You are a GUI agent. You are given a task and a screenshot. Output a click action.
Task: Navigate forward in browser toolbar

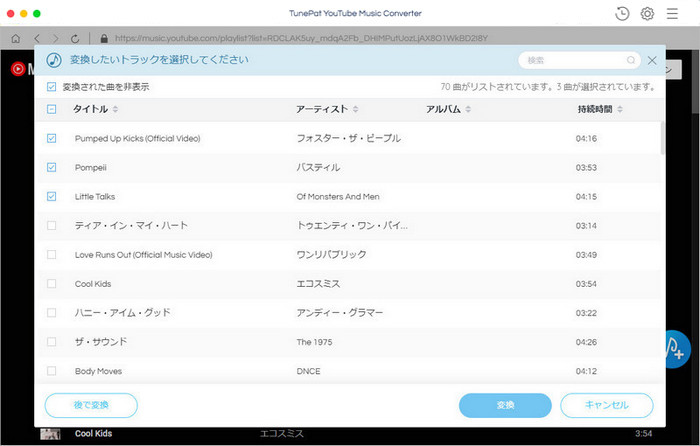click(55, 39)
